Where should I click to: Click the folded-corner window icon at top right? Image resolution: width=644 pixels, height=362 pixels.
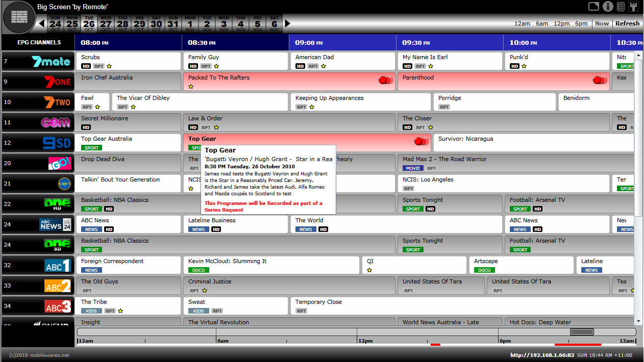click(593, 6)
